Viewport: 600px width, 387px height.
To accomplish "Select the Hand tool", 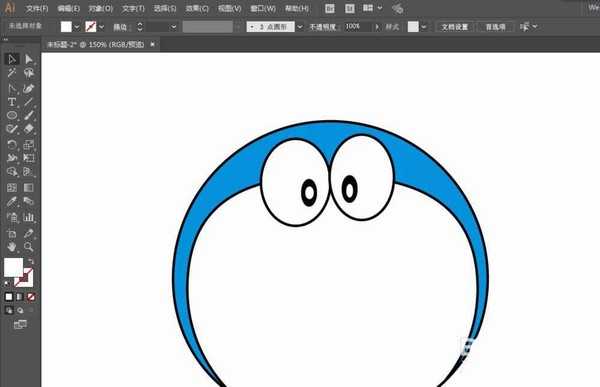I will pyautogui.click(x=12, y=247).
